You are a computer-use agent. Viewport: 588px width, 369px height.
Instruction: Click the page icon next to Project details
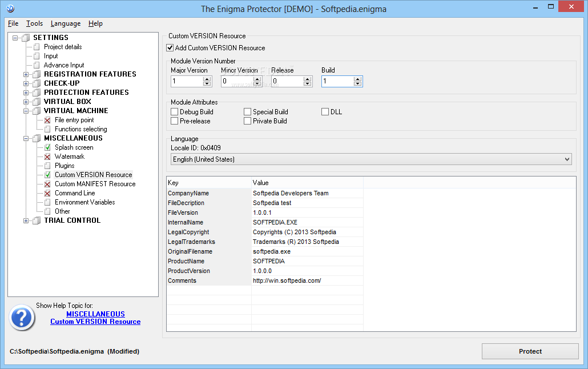tap(37, 47)
